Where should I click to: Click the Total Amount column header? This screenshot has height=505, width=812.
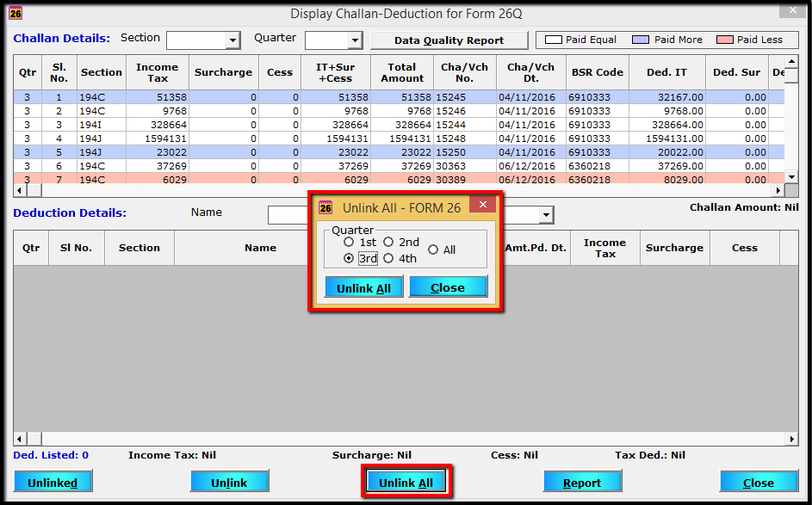pos(402,72)
